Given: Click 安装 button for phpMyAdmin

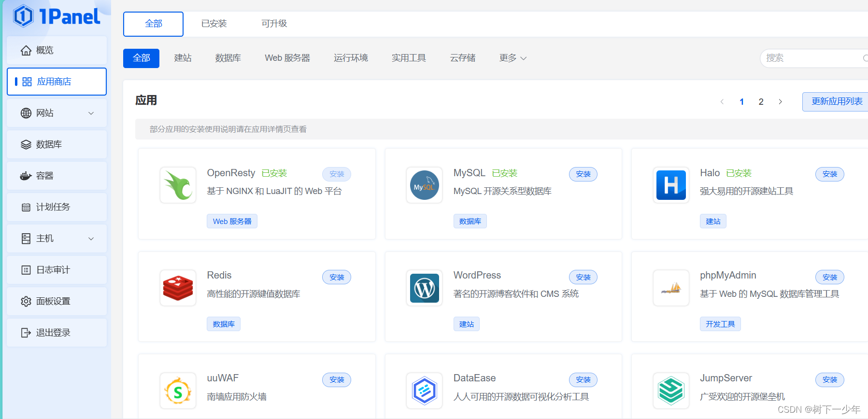Looking at the screenshot, I should 830,277.
